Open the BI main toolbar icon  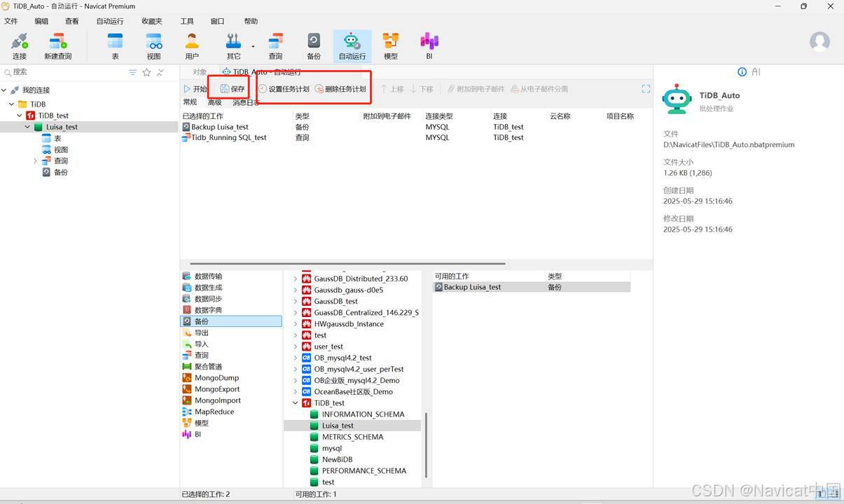pos(429,46)
